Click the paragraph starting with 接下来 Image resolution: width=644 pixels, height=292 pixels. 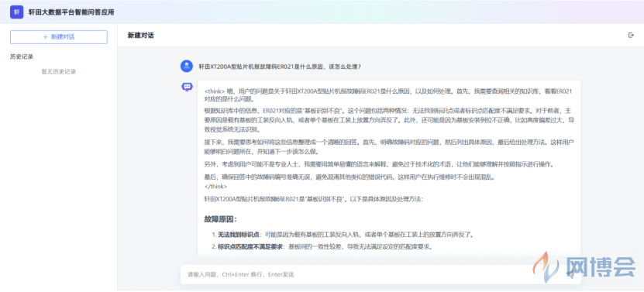click(388, 146)
